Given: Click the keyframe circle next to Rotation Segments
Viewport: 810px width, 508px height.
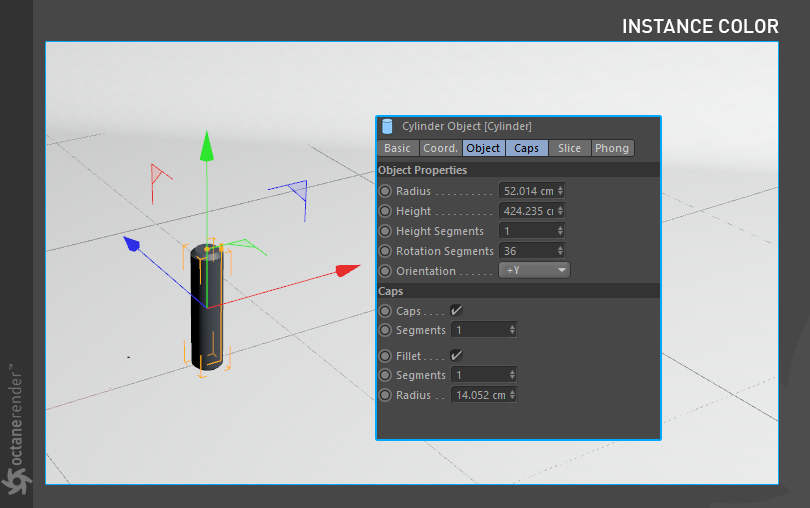Looking at the screenshot, I should point(385,251).
